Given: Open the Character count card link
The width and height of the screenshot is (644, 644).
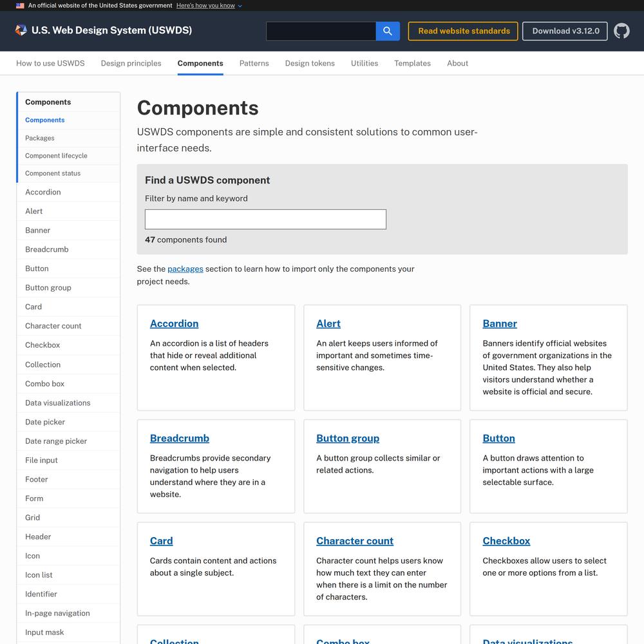Looking at the screenshot, I should click(x=355, y=541).
